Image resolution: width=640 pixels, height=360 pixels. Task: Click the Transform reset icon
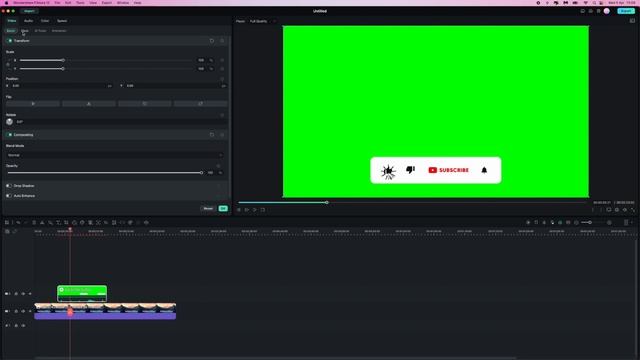[x=211, y=41]
